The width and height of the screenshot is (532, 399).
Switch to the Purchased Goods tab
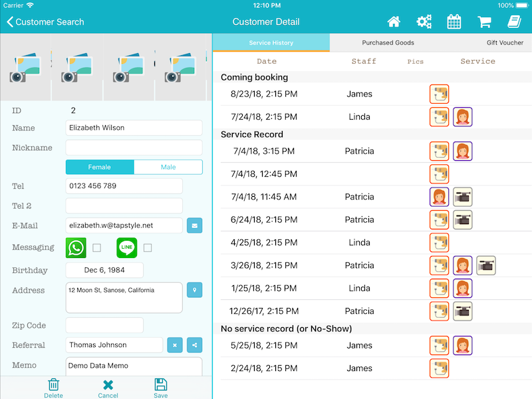tap(388, 43)
